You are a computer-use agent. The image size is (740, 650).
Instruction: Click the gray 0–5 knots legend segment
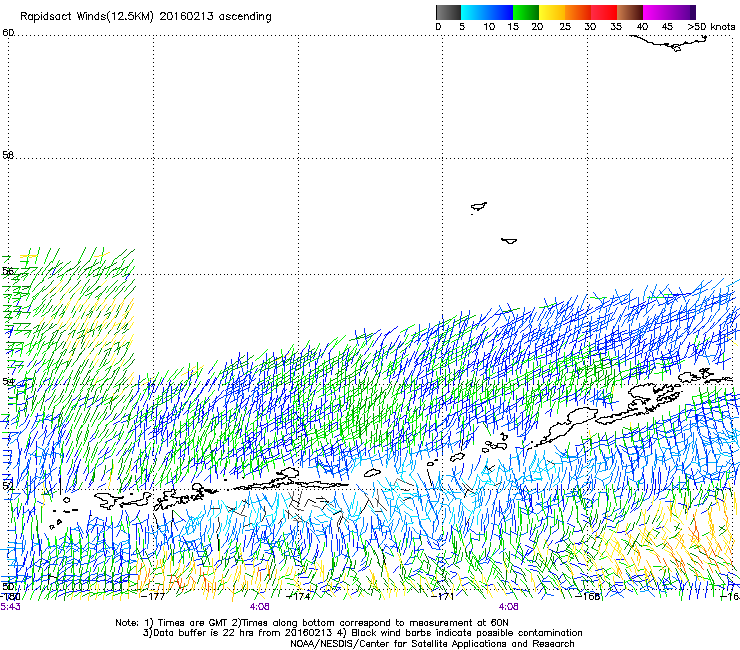[x=448, y=12]
